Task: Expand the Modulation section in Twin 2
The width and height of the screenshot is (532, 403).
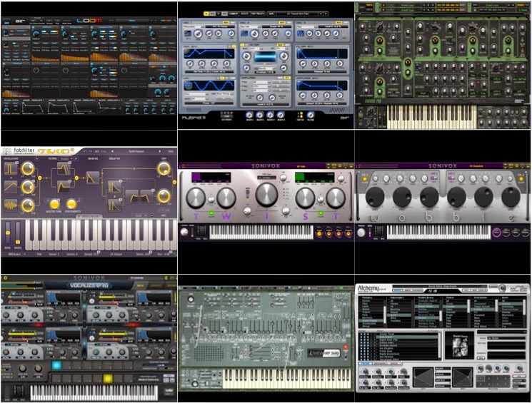Action: click(89, 216)
